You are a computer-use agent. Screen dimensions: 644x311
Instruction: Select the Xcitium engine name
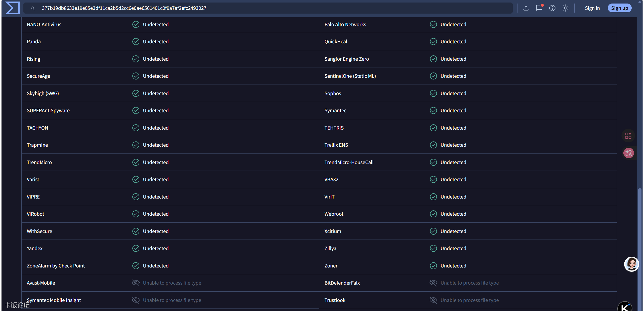pos(333,231)
